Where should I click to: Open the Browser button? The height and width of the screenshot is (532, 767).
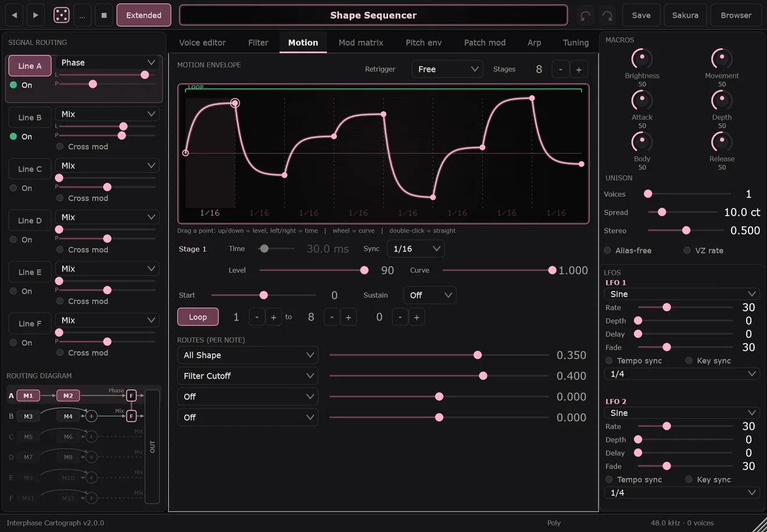tap(736, 15)
